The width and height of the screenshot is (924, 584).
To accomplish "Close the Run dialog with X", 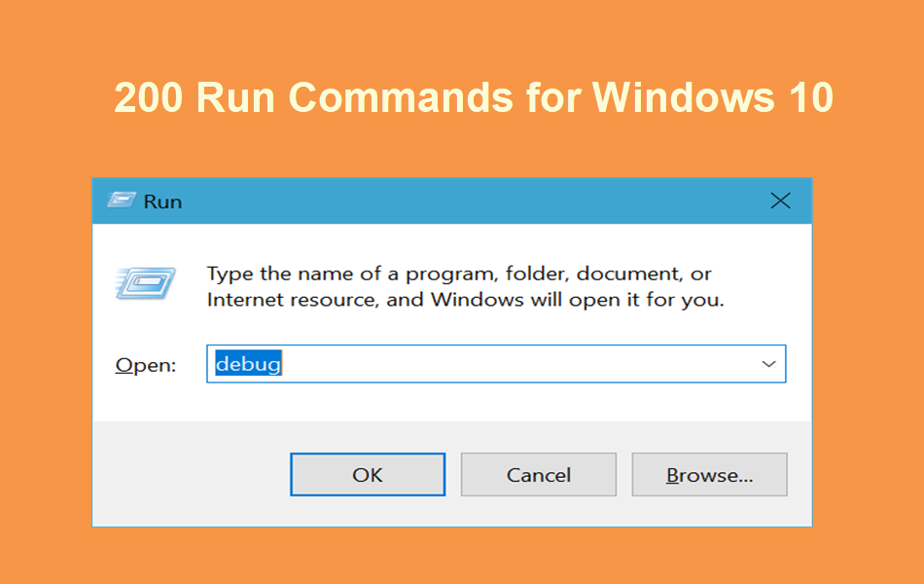I will click(x=780, y=201).
